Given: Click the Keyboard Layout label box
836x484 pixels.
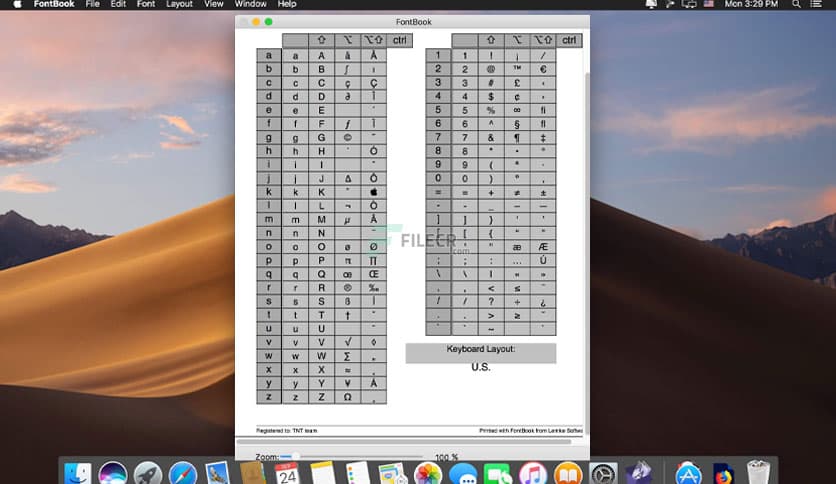Looking at the screenshot, I should coord(481,353).
